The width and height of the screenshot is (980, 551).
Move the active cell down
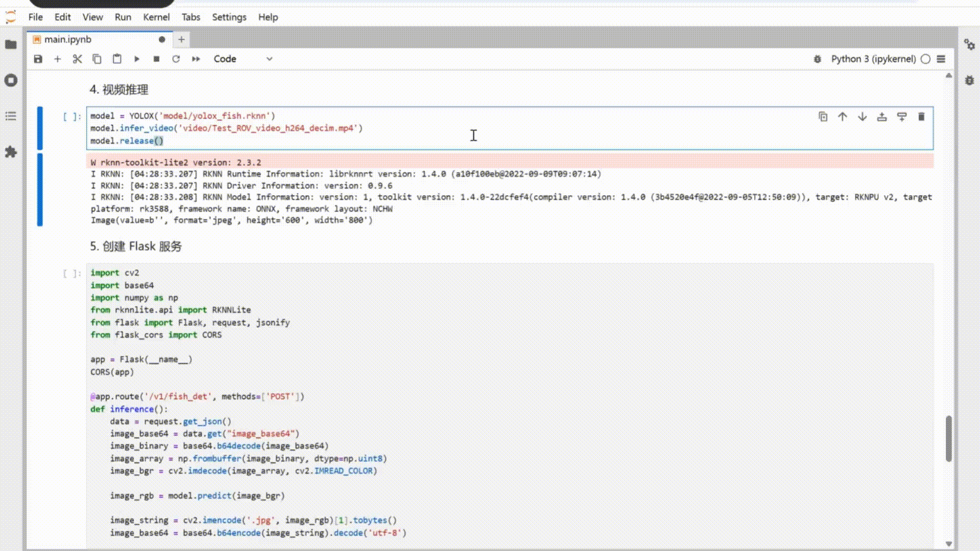862,117
